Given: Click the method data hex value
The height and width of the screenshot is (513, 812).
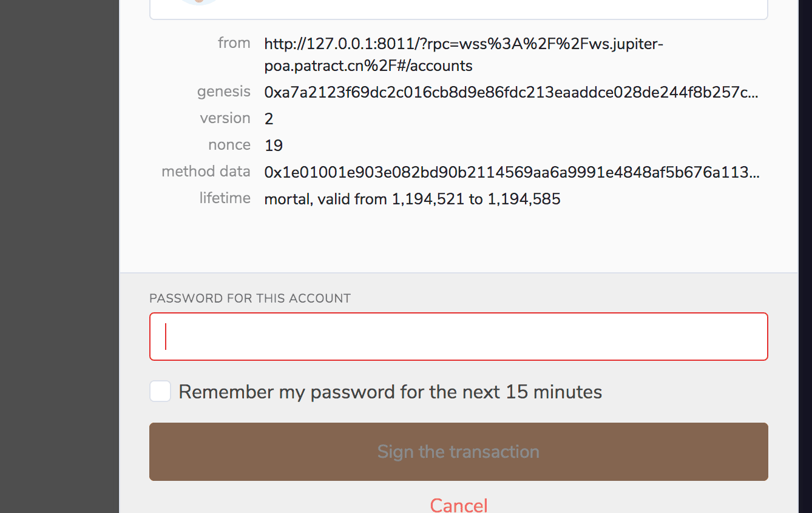Looking at the screenshot, I should pyautogui.click(x=511, y=173).
